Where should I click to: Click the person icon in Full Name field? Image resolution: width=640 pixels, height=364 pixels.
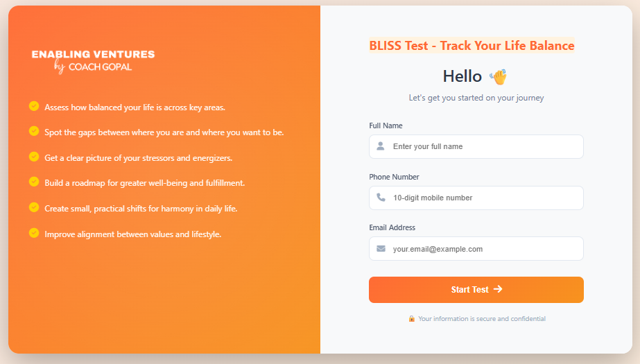381,146
